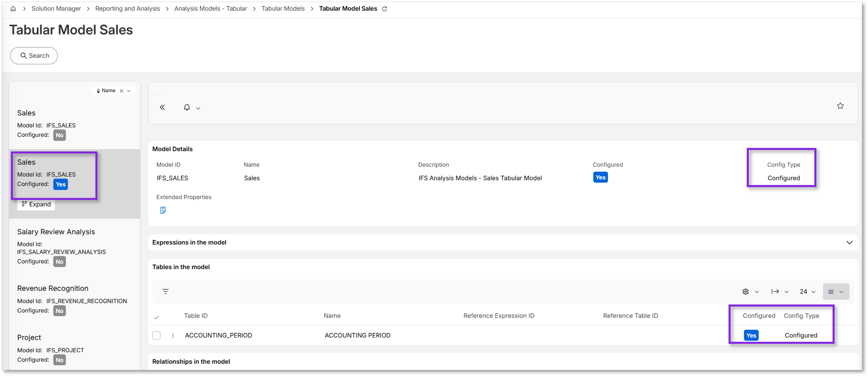Click the IFS_SALES Model ID value
This screenshot has width=868, height=376.
(x=172, y=178)
